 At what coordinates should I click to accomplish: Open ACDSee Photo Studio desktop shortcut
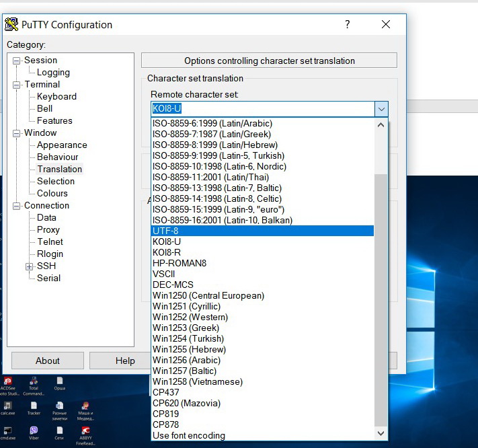[7, 386]
